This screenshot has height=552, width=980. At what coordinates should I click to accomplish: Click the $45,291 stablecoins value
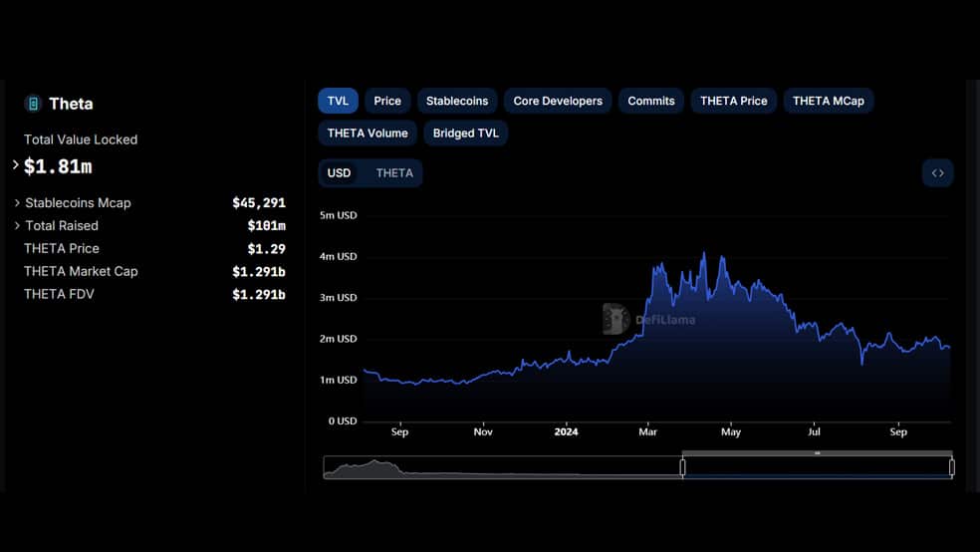tap(259, 202)
